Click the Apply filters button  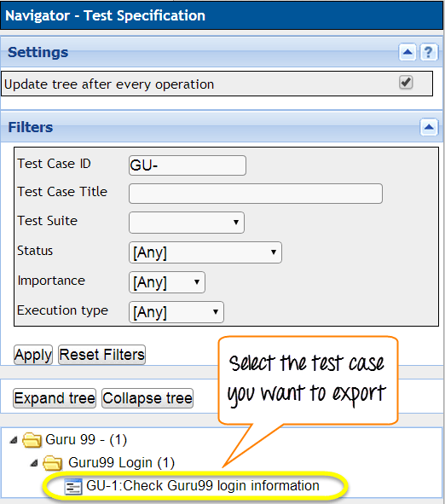pyautogui.click(x=33, y=355)
